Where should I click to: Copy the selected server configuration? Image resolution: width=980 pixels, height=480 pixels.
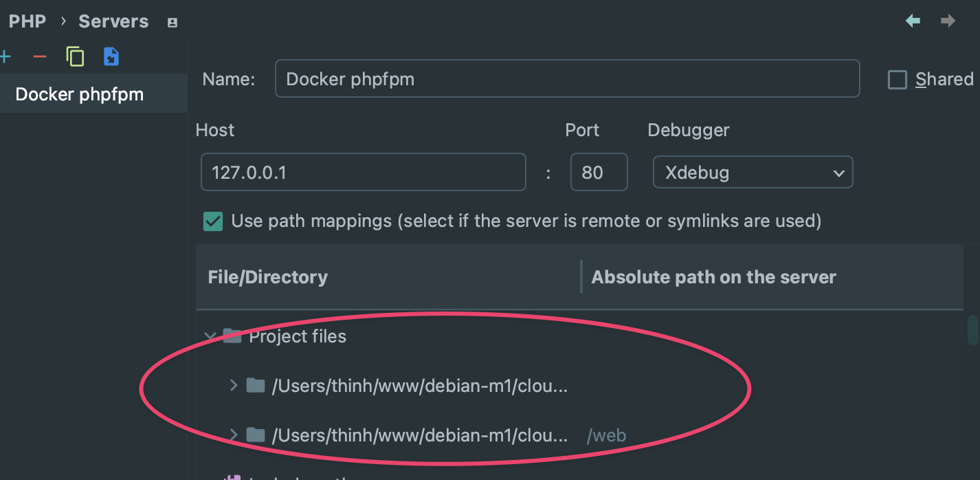click(x=75, y=56)
